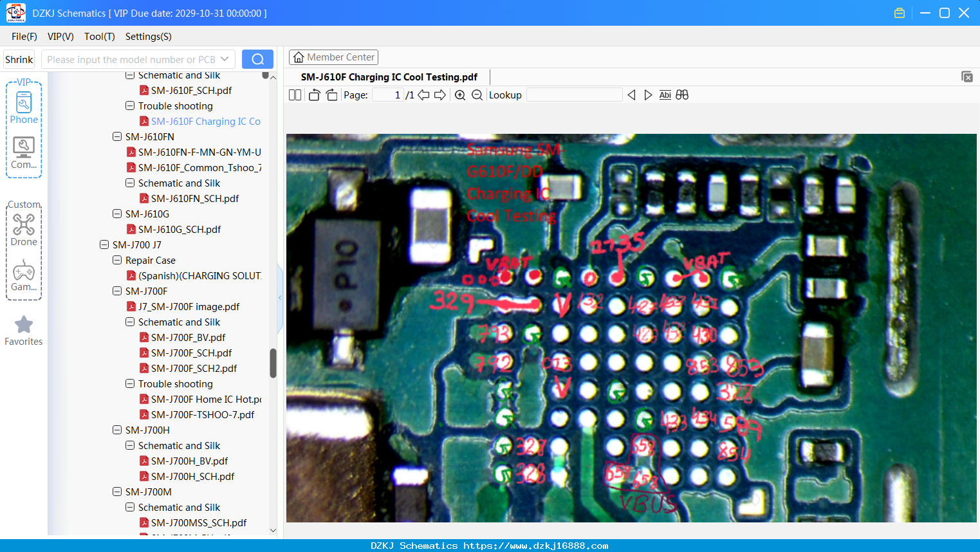Rotate the page counterclockwise

coord(314,95)
